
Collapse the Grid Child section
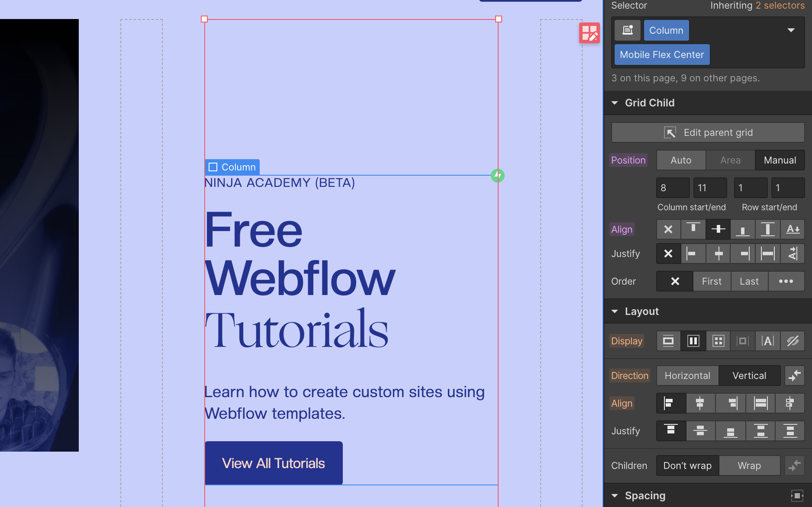click(615, 103)
